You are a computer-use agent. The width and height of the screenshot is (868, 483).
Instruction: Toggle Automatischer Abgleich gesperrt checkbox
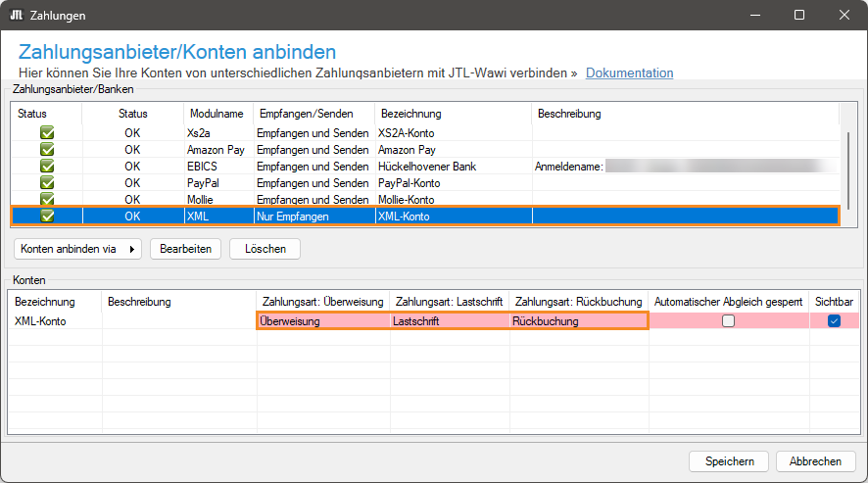(x=728, y=321)
